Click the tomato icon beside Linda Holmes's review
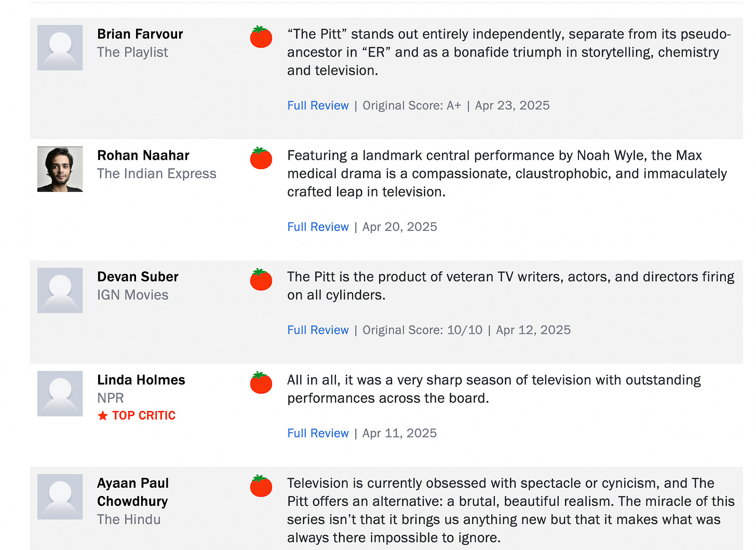The width and height of the screenshot is (756, 550). tap(261, 383)
